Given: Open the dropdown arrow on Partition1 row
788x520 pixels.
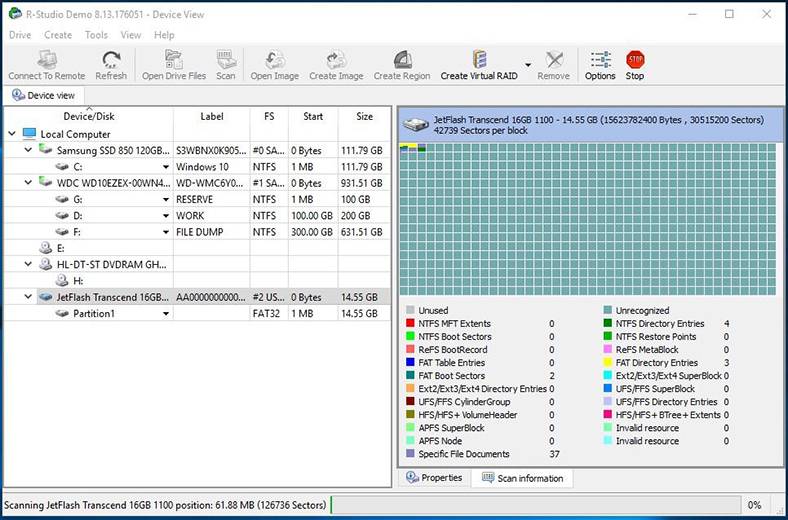Looking at the screenshot, I should click(165, 314).
